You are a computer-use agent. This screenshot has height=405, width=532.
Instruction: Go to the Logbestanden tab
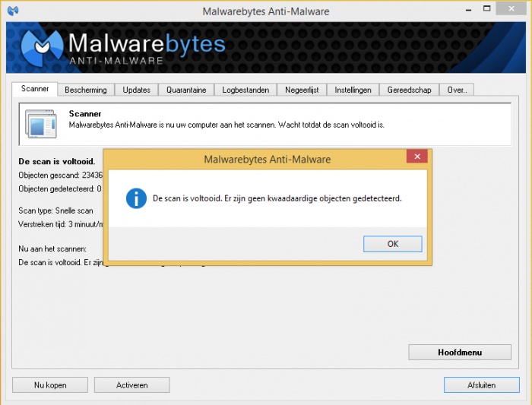point(245,90)
